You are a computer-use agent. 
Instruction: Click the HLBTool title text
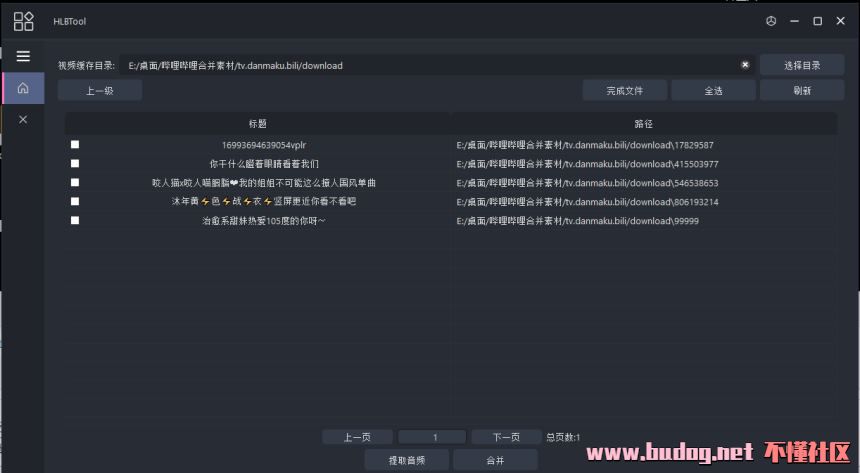click(70, 21)
